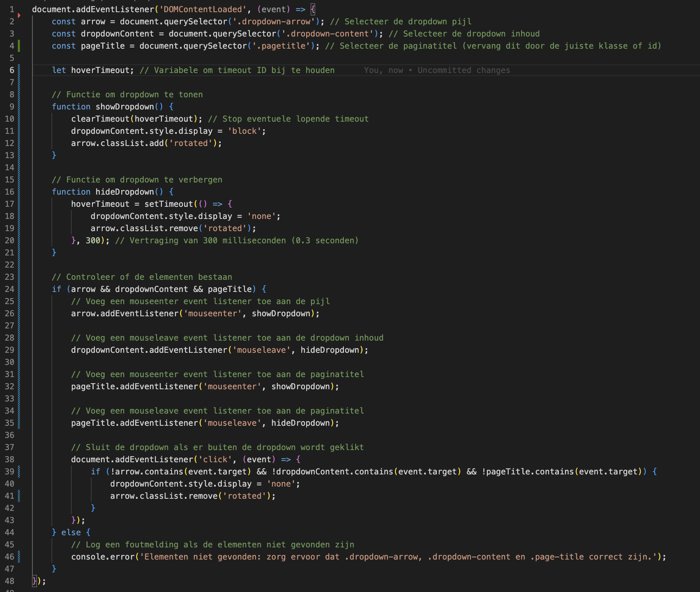This screenshot has width=700, height=592.
Task: Click the modified gutter marker beside line 46
Action: click(x=19, y=557)
